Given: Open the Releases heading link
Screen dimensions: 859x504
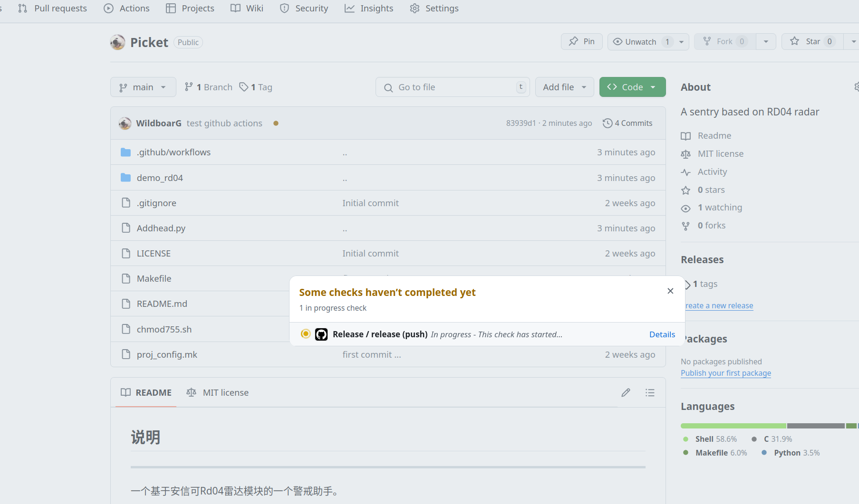Looking at the screenshot, I should pyautogui.click(x=702, y=260).
